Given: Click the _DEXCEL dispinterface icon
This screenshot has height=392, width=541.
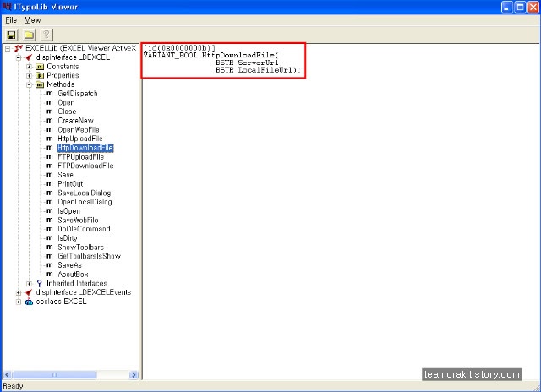Looking at the screenshot, I should pos(29,57).
